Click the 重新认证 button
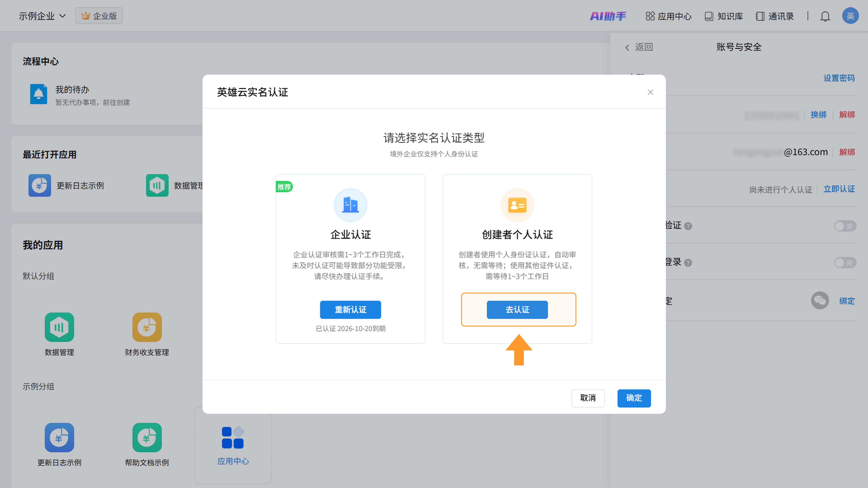This screenshot has height=488, width=868. click(350, 310)
